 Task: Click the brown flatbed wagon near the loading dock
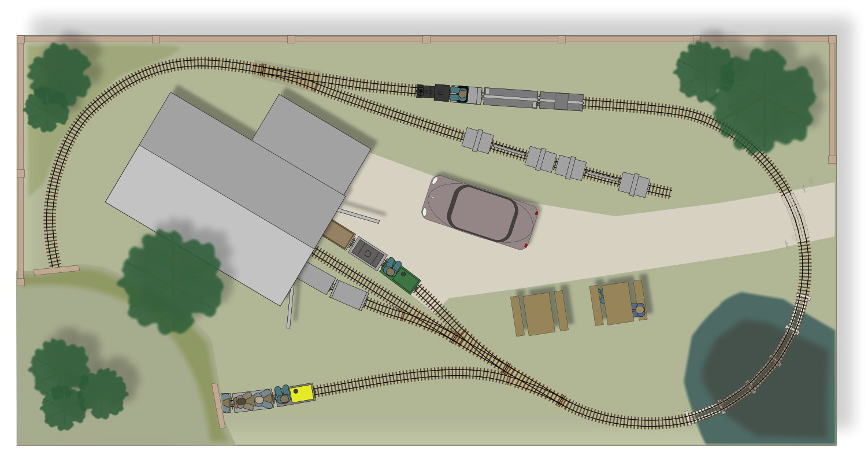pos(341,230)
